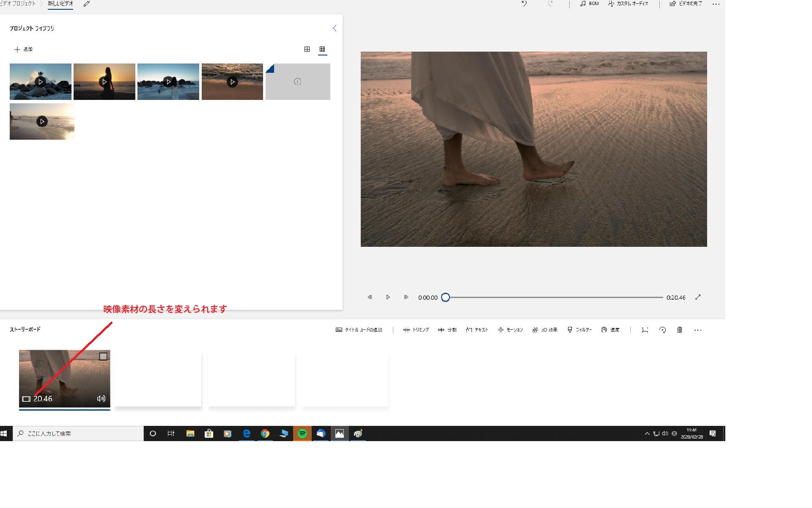812x508 pixels.
Task: Mute the storyboard clip's audio
Action: tap(101, 398)
